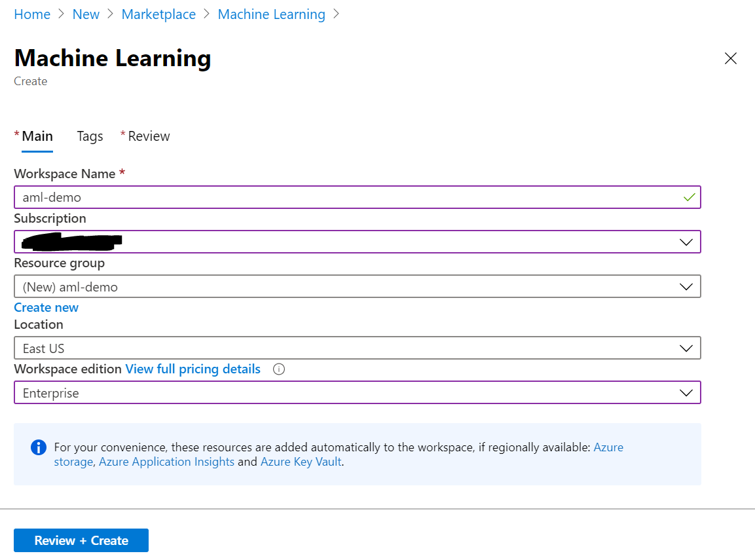Click the Workspace edition label text
This screenshot has width=755, height=560.
click(68, 369)
